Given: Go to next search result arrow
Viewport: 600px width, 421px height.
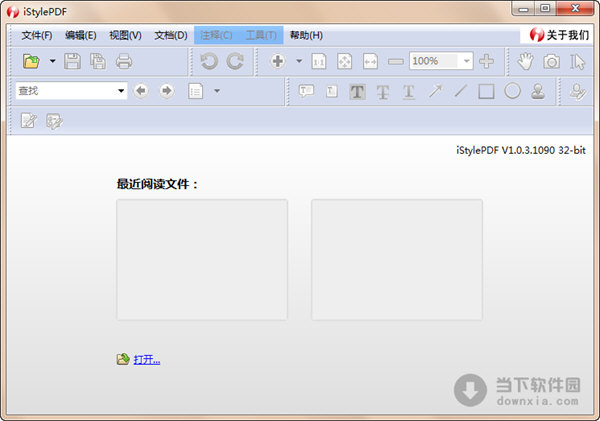Looking at the screenshot, I should coord(166,91).
